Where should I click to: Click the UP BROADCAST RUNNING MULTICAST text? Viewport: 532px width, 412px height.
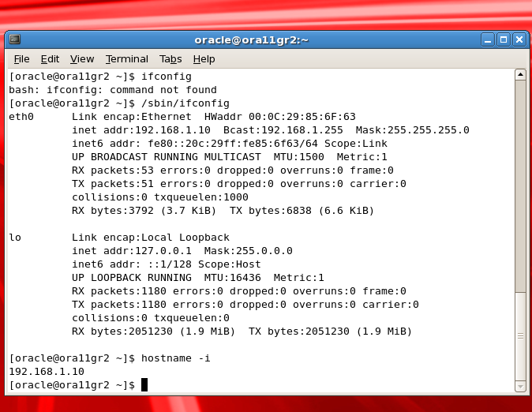167,157
